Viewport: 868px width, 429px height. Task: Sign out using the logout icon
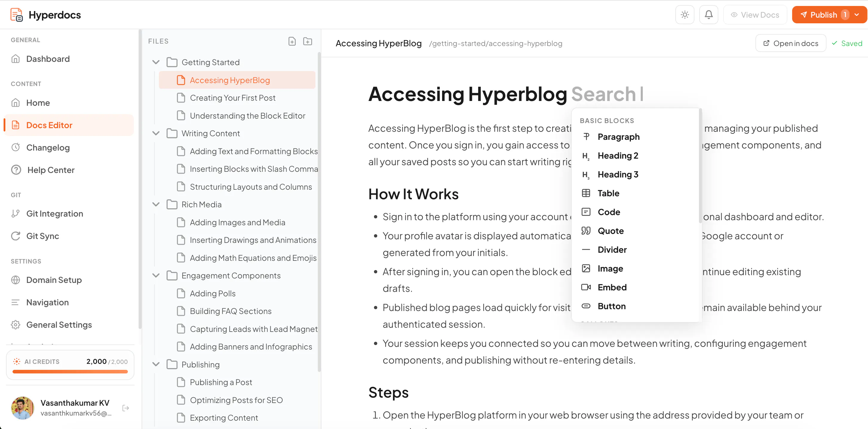126,408
